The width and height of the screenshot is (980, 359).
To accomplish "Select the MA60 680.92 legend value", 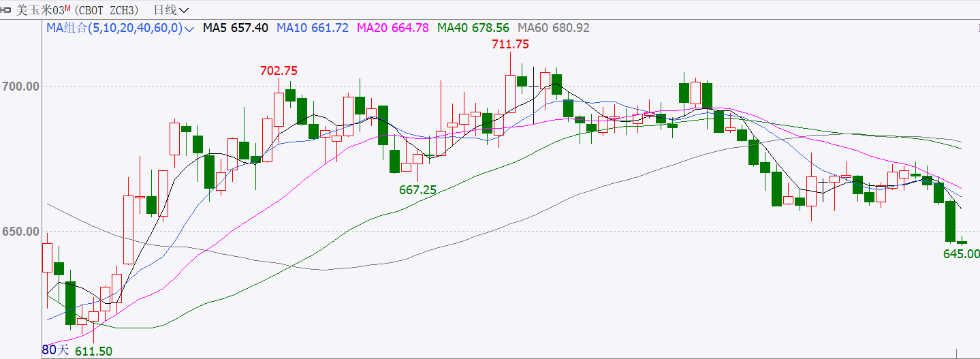I will coord(554,28).
